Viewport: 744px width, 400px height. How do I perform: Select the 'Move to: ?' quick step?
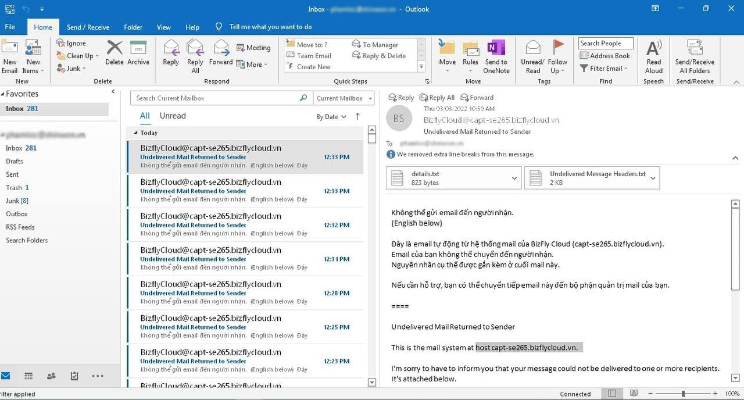(x=307, y=44)
